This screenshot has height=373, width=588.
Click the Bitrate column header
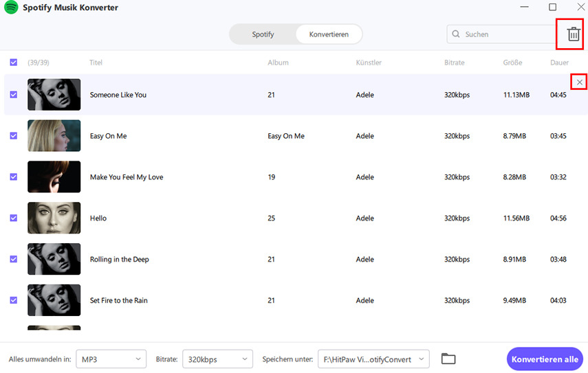click(454, 63)
